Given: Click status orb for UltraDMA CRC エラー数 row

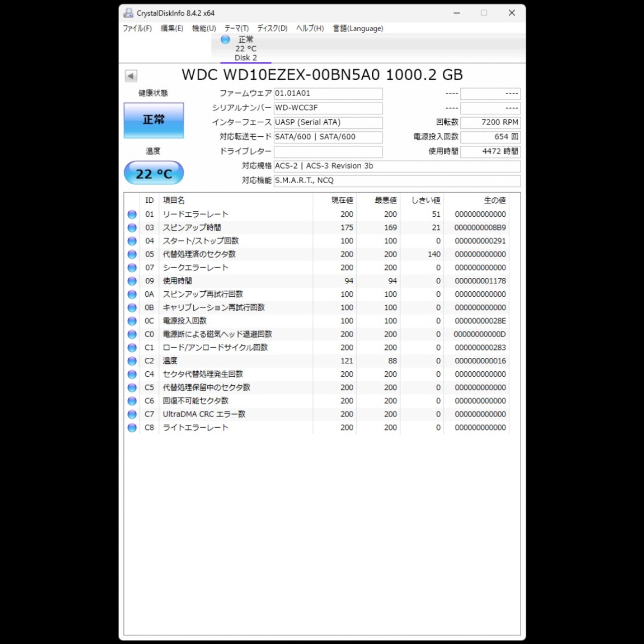Looking at the screenshot, I should [x=132, y=414].
